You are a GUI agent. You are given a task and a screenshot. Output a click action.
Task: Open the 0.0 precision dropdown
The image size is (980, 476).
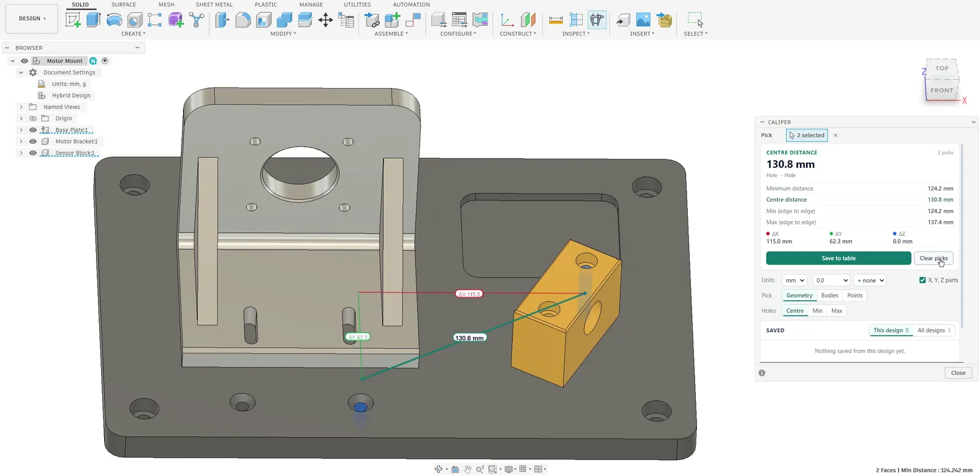(831, 280)
